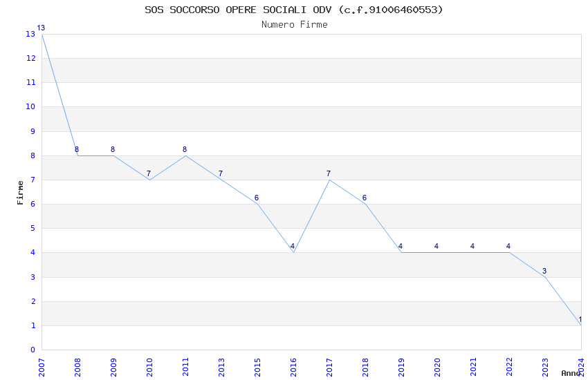Click the data label 6 for 2018
588x380 pixels.
365,198
